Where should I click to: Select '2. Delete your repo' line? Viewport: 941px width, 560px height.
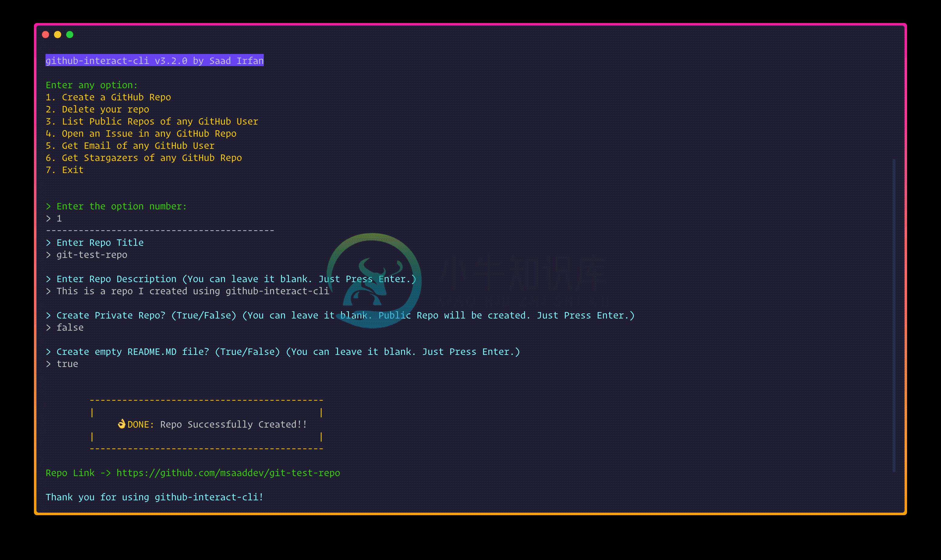[97, 109]
